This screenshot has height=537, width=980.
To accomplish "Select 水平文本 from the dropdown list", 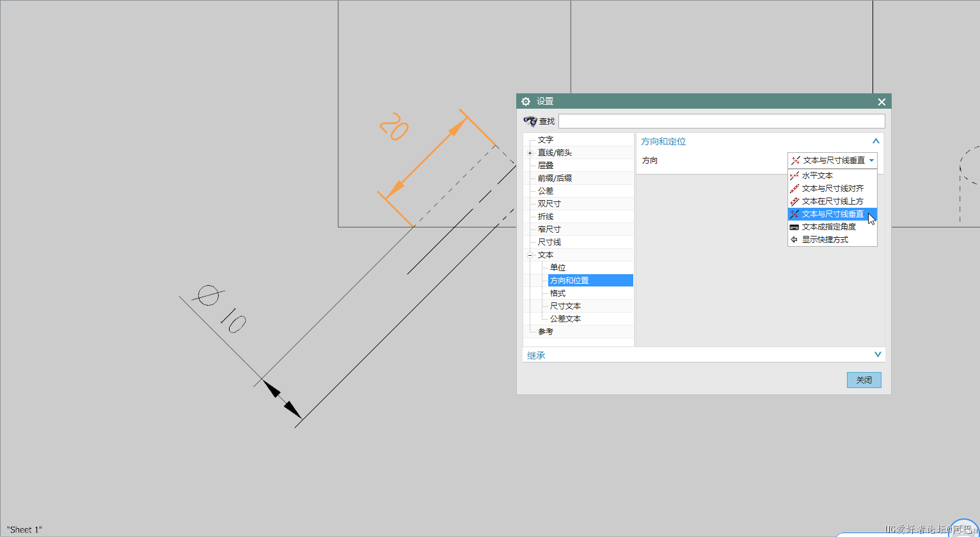I will tap(832, 176).
